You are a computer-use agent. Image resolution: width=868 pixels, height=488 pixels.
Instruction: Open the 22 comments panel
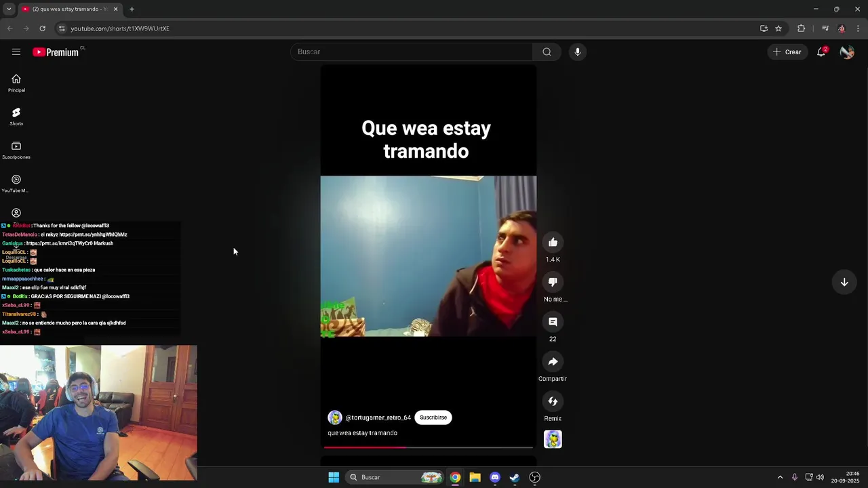click(x=553, y=322)
